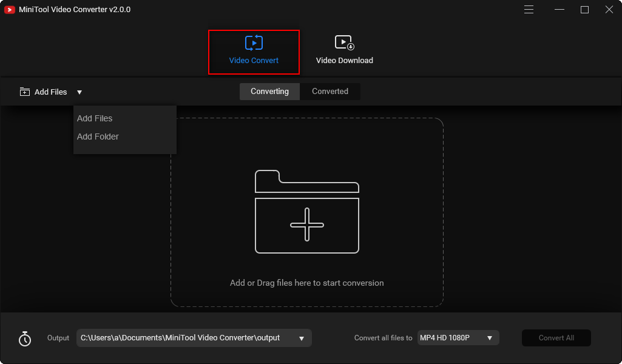The image size is (622, 364).
Task: Maximize the MiniTool Video Converter window
Action: tap(584, 10)
